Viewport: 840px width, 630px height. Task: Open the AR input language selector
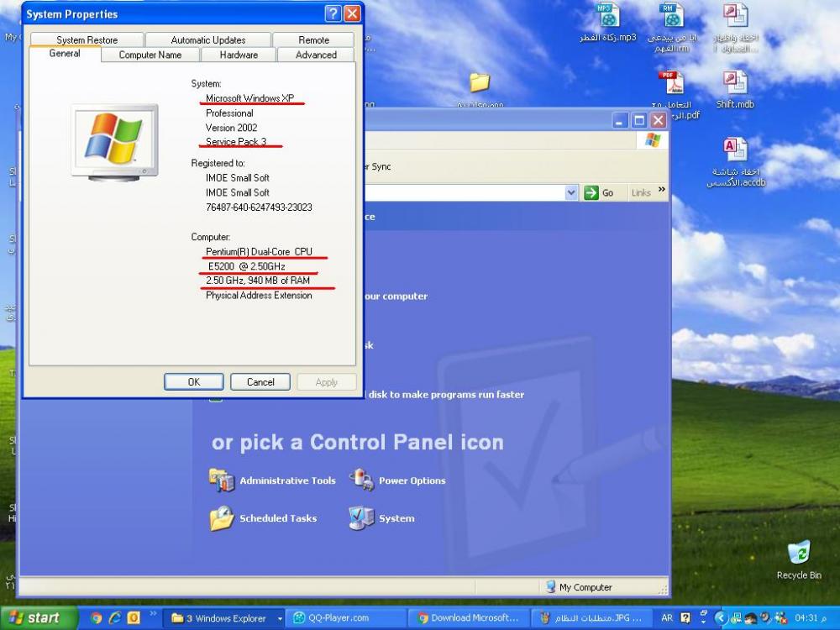click(x=667, y=617)
